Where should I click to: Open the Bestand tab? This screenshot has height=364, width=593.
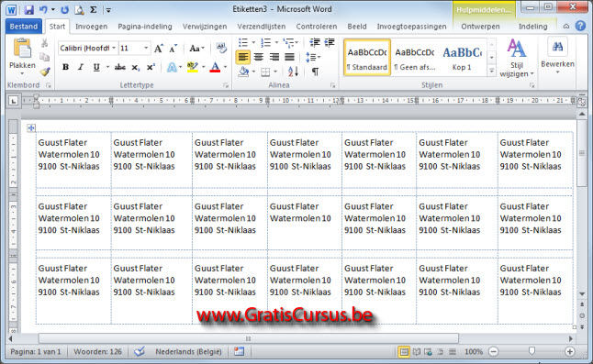(24, 27)
